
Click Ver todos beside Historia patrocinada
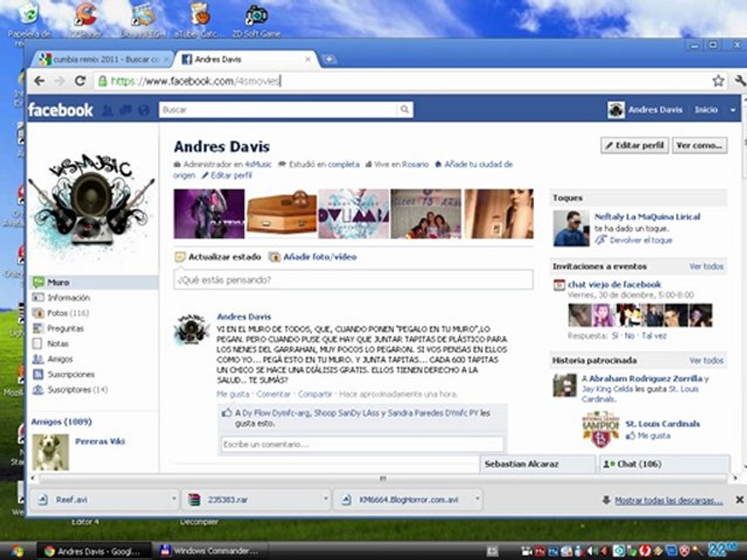point(706,360)
